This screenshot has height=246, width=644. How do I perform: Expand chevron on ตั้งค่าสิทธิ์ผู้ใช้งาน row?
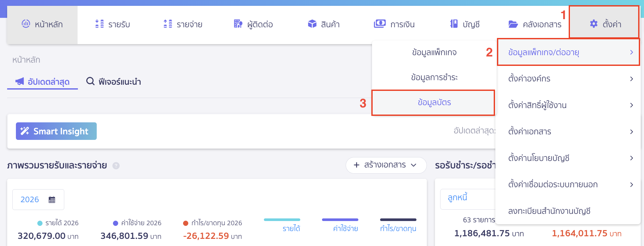pyautogui.click(x=631, y=105)
